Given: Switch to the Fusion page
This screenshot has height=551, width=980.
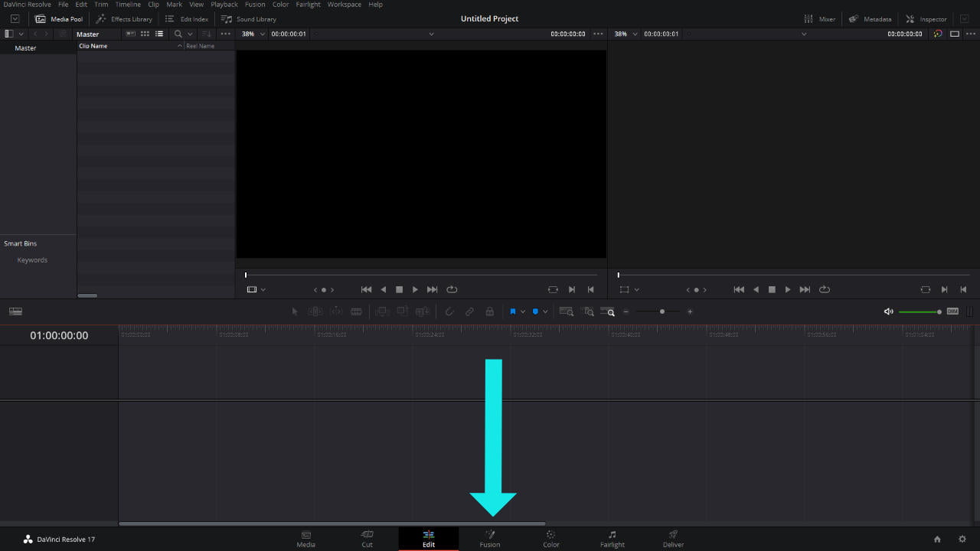Looking at the screenshot, I should tap(489, 538).
